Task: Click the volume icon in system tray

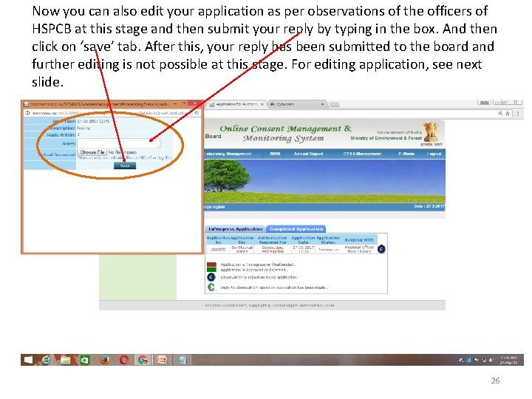Action: pyautogui.click(x=491, y=361)
